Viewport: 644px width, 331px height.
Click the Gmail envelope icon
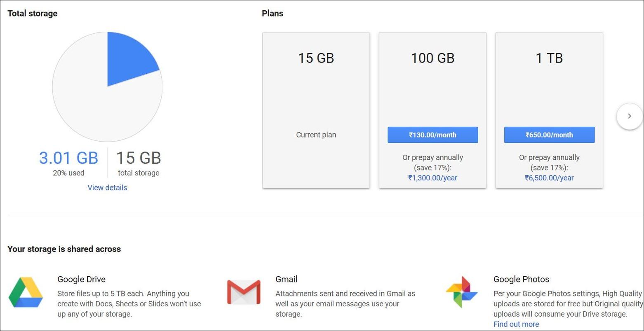[x=243, y=292]
